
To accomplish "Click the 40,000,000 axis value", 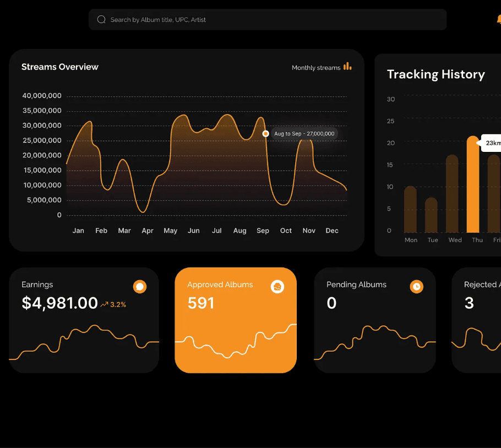I will point(42,95).
